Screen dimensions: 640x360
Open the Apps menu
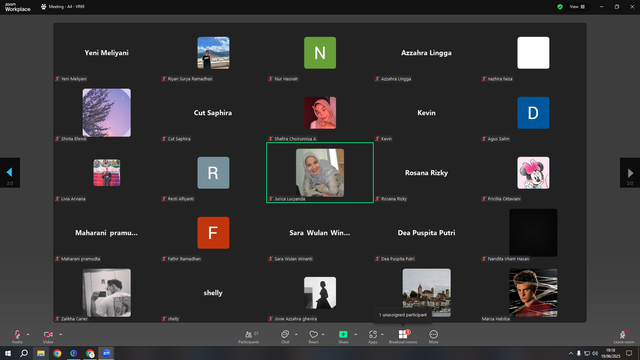tap(373, 336)
